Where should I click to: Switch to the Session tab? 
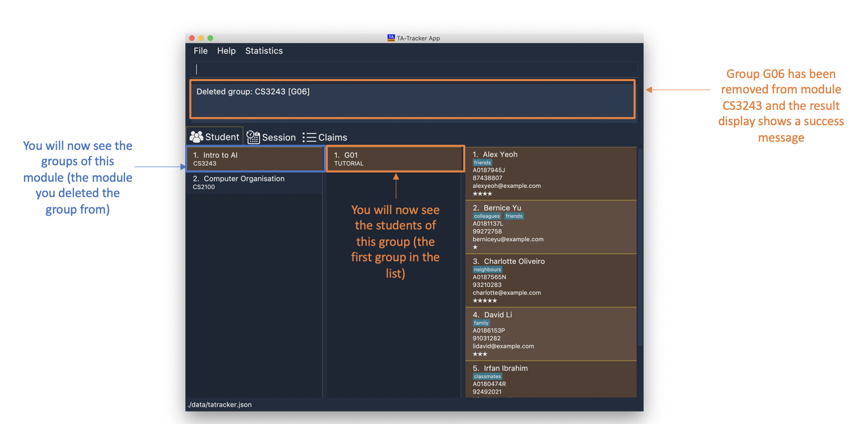(271, 137)
